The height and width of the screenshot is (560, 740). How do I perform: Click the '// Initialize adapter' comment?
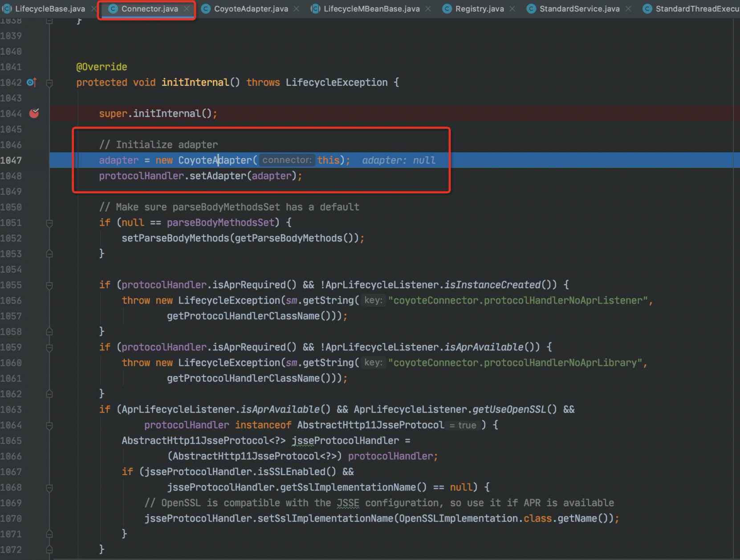click(x=159, y=145)
